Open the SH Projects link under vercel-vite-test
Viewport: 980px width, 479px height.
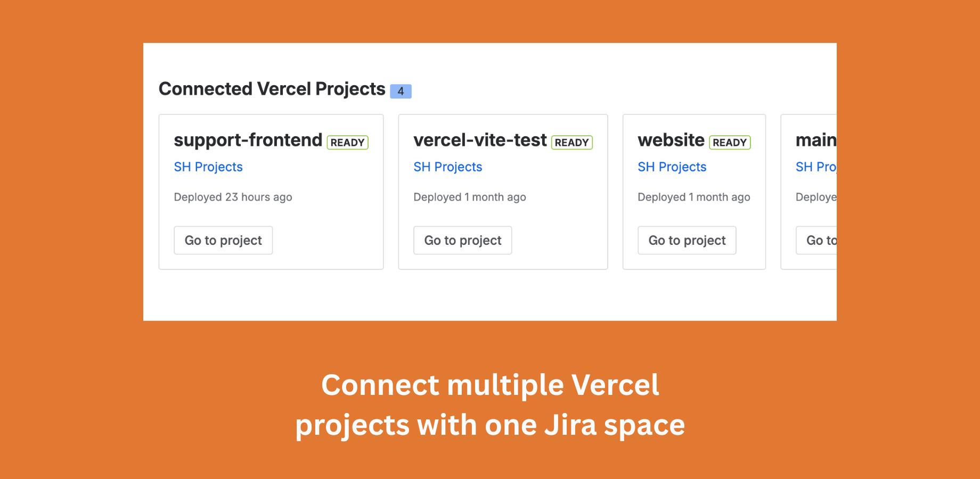(x=448, y=167)
